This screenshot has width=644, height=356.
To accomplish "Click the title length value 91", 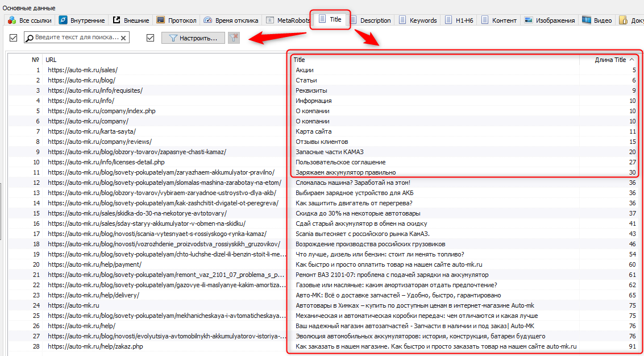I will click(x=633, y=346).
